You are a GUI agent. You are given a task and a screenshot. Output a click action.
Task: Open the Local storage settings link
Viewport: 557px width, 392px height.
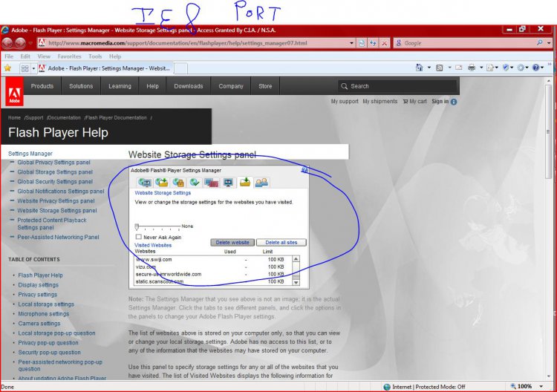(46, 304)
